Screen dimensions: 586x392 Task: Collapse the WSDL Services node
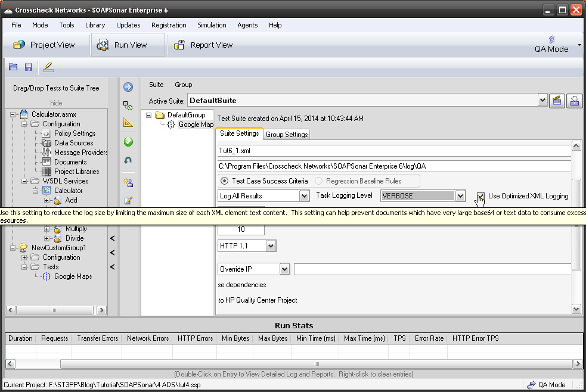click(24, 182)
